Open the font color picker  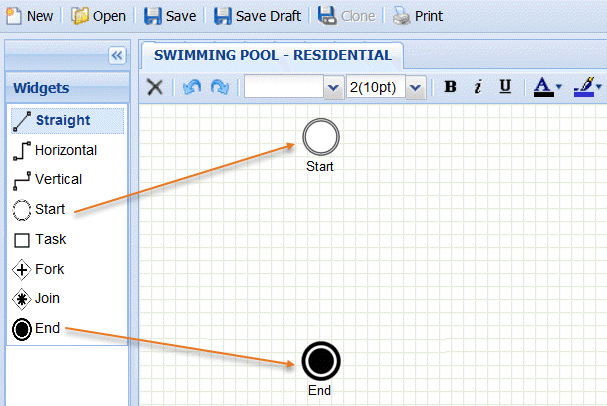[x=548, y=87]
